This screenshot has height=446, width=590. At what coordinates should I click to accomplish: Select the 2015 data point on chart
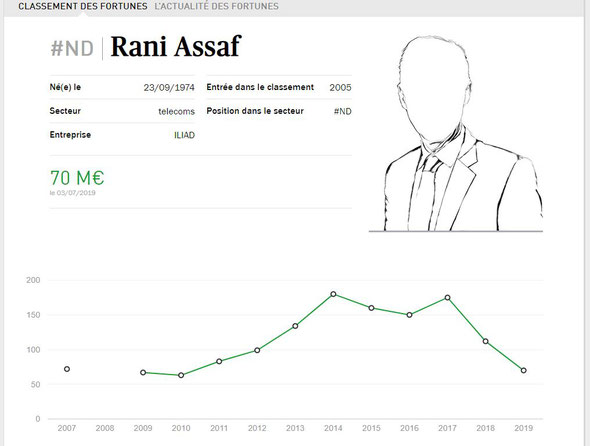[371, 308]
